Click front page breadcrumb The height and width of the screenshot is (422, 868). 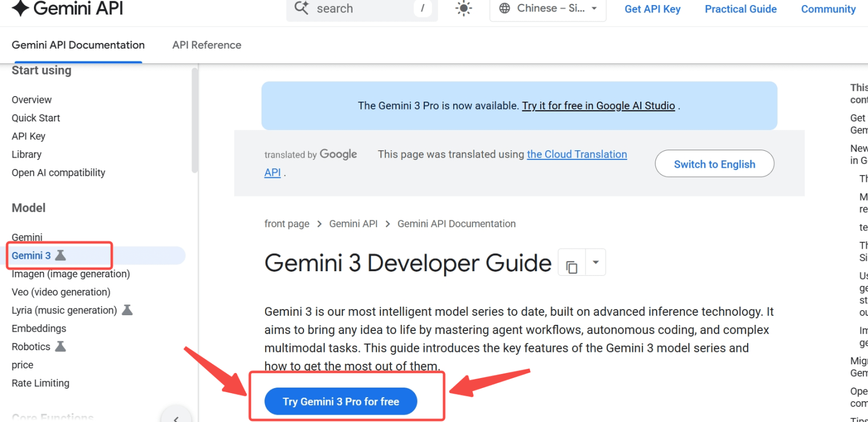tap(287, 224)
